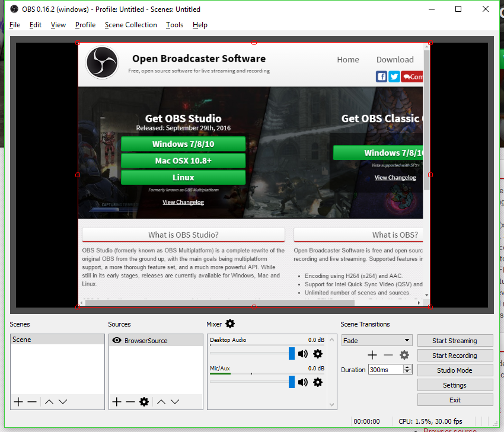
Task: Increase Duration with stepper up arrow
Action: tap(407, 367)
